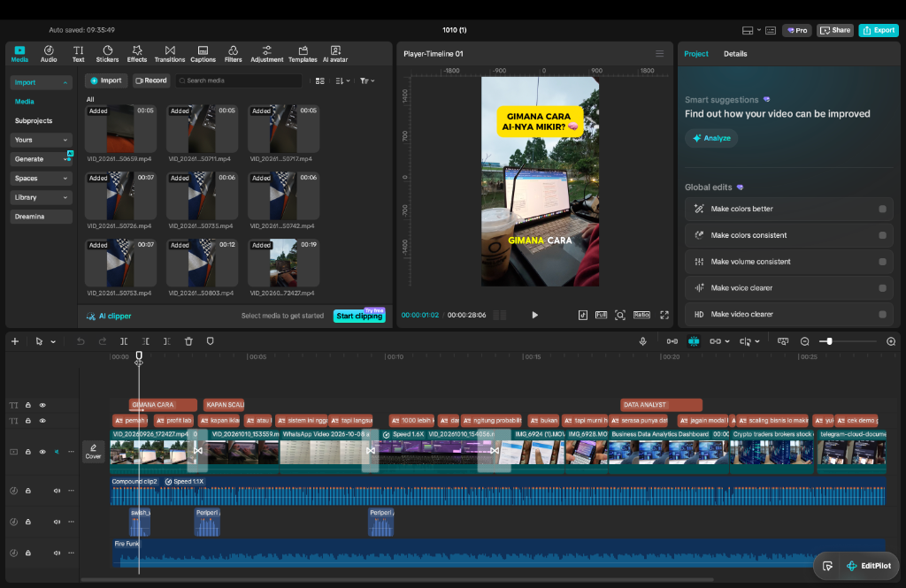
Task: Click the Start clipping button
Action: coord(359,316)
